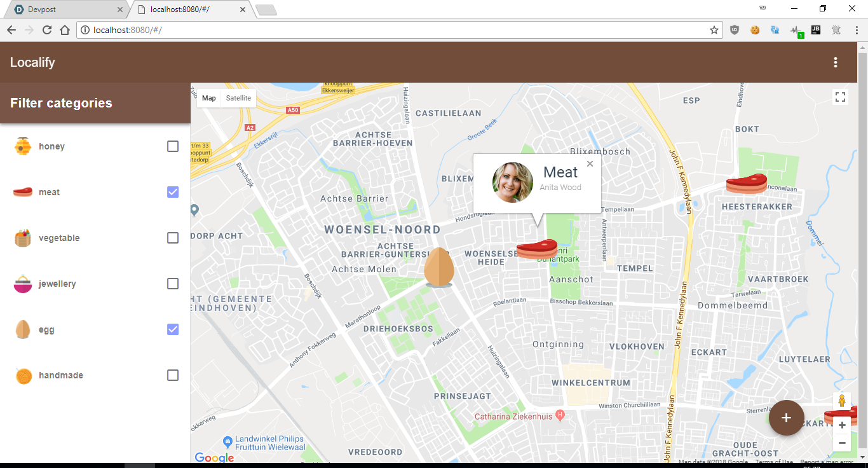Click Anita Wood's profile photo
The image size is (868, 468).
[x=513, y=182]
